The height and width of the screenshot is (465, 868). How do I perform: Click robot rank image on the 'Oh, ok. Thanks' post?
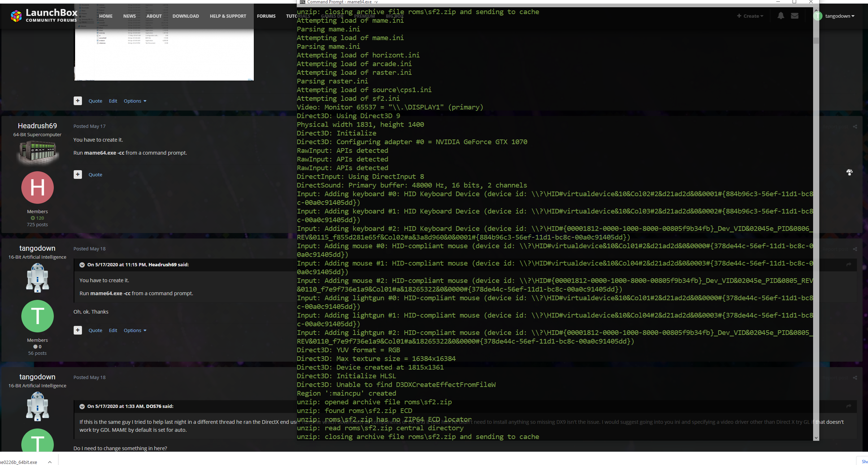click(37, 277)
